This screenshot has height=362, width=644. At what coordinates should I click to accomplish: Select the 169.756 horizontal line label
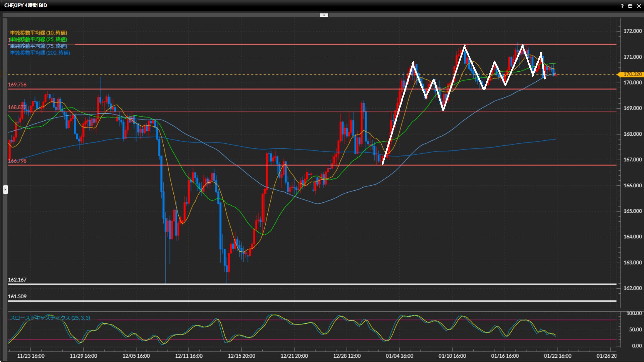point(17,84)
